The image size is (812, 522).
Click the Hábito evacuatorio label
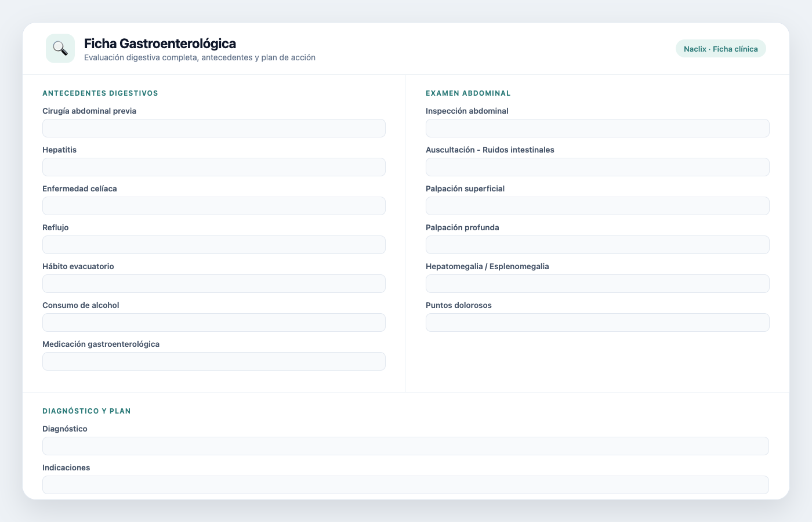[x=78, y=266]
